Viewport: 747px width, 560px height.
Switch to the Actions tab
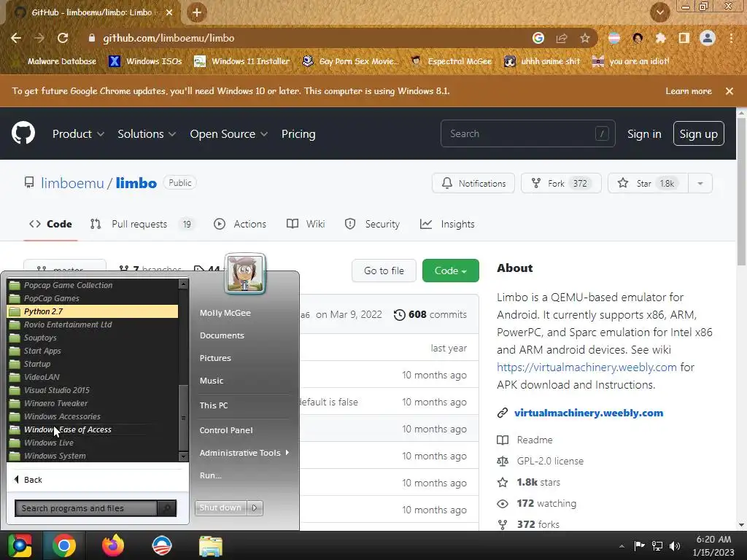click(x=240, y=224)
